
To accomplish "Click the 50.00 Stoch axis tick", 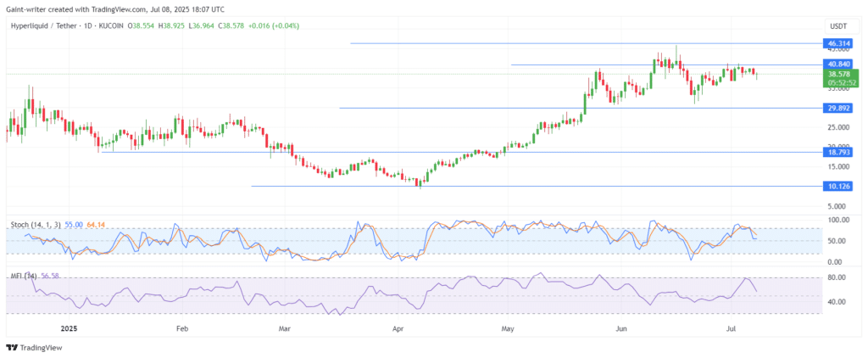I will [x=838, y=241].
